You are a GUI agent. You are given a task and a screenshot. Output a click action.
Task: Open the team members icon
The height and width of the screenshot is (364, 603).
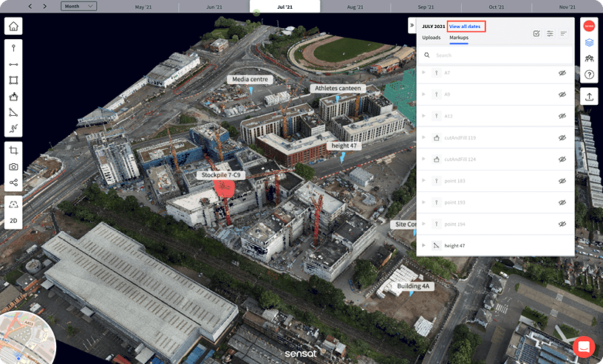(589, 58)
